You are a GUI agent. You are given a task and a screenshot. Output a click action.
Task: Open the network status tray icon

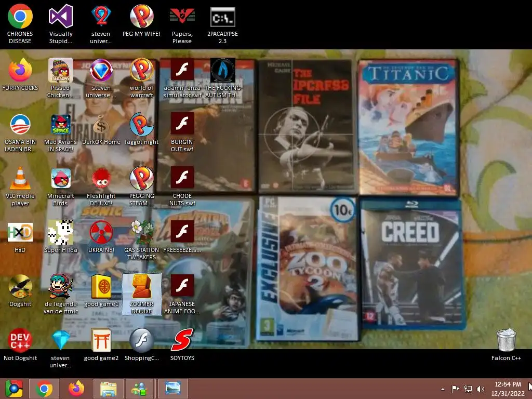click(468, 389)
